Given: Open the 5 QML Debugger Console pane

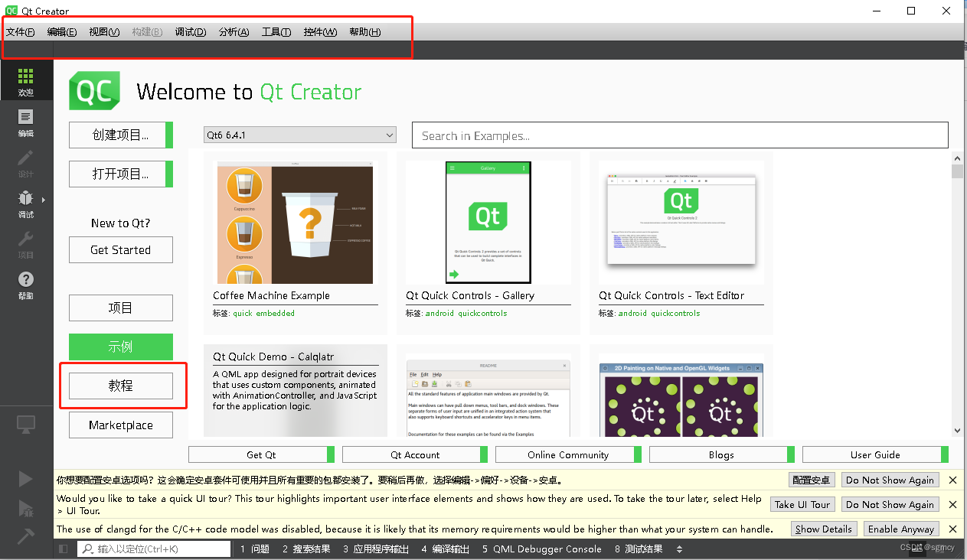Looking at the screenshot, I should click(x=542, y=549).
